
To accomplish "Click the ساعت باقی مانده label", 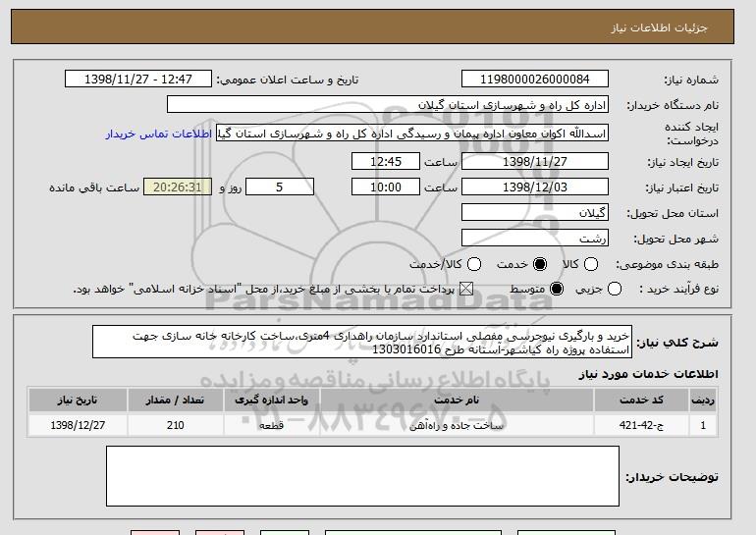I will point(94,187).
